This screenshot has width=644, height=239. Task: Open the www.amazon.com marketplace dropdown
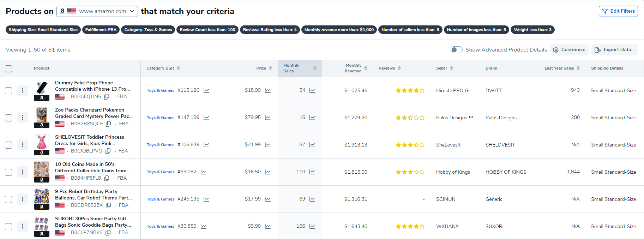(97, 11)
